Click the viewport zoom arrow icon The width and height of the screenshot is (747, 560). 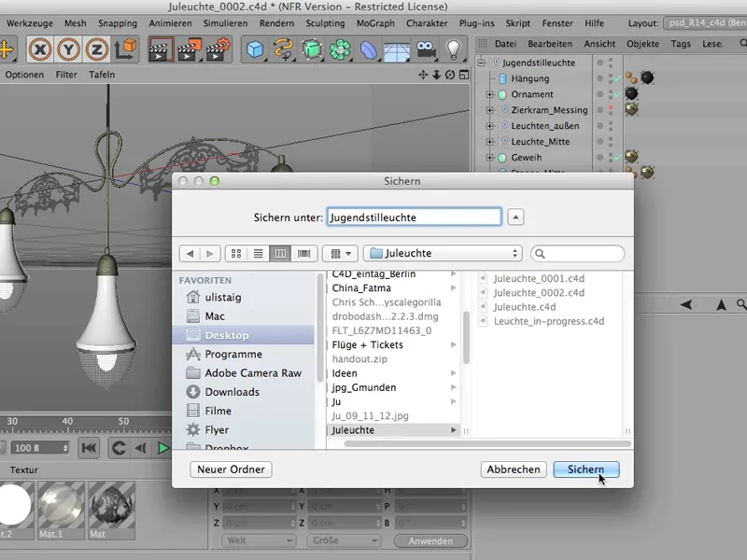(436, 75)
